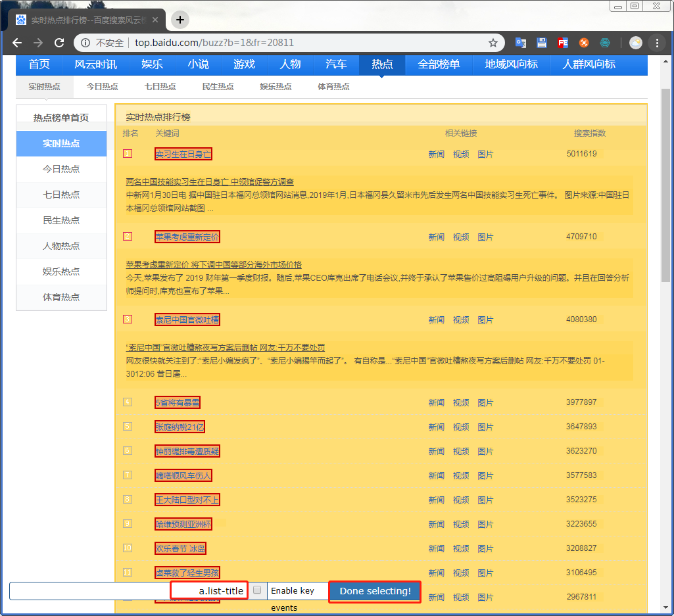Select 人物热点 in the left sidebar
This screenshot has height=616, width=674.
point(61,246)
